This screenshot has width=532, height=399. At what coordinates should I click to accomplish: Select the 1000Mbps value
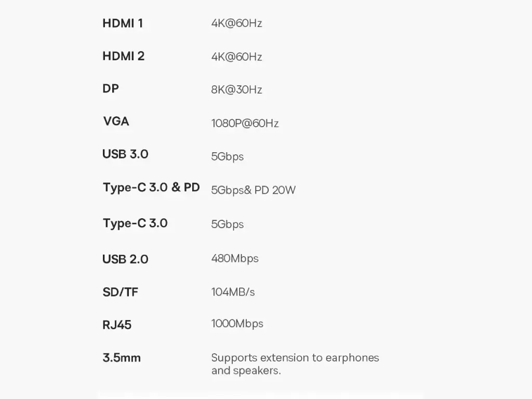237,324
